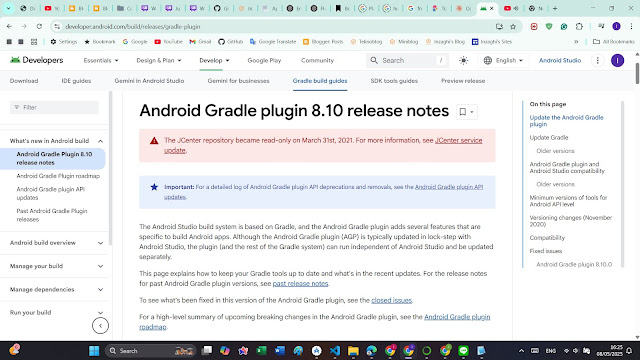This screenshot has height=360, width=640.
Task: Click the browser forward arrow
Action: [24, 27]
